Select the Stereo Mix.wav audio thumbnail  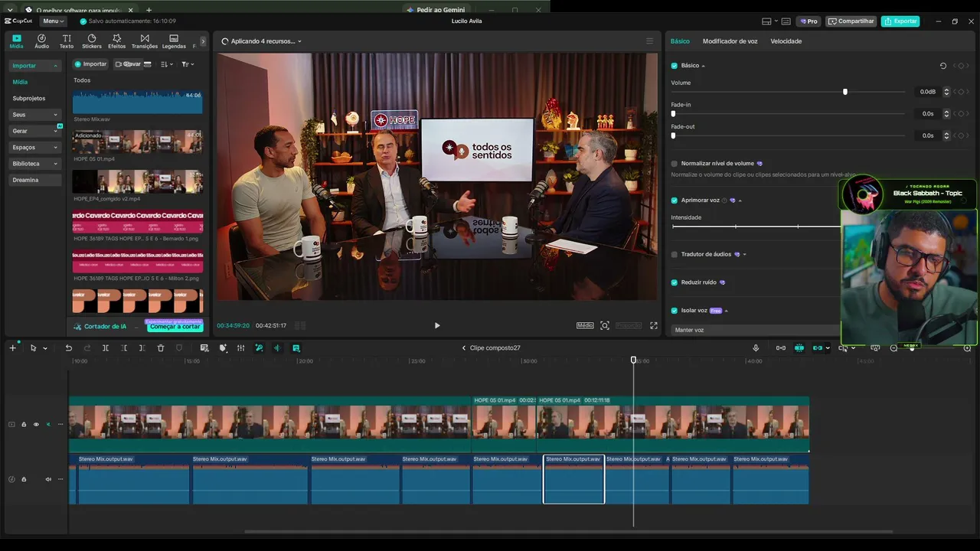click(x=138, y=102)
